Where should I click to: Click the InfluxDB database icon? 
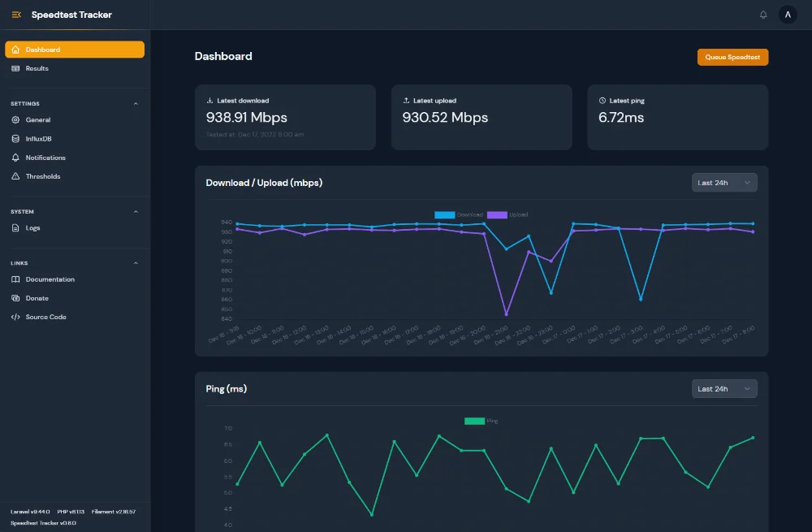click(15, 139)
